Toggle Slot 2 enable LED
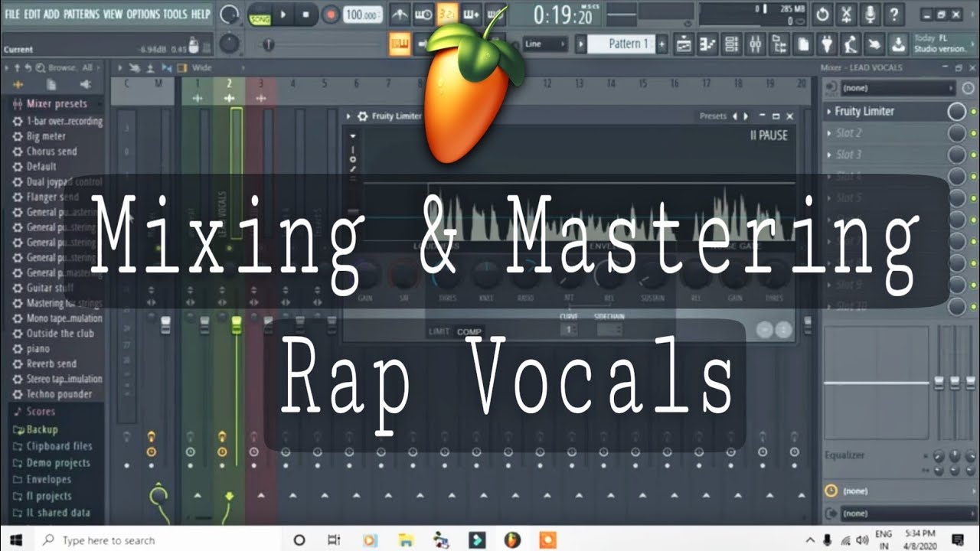The height and width of the screenshot is (551, 980). click(x=973, y=133)
